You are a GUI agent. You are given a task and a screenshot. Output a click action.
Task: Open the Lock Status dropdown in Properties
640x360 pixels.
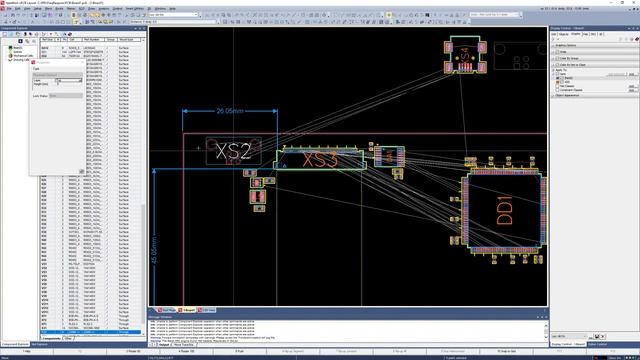(x=66, y=96)
